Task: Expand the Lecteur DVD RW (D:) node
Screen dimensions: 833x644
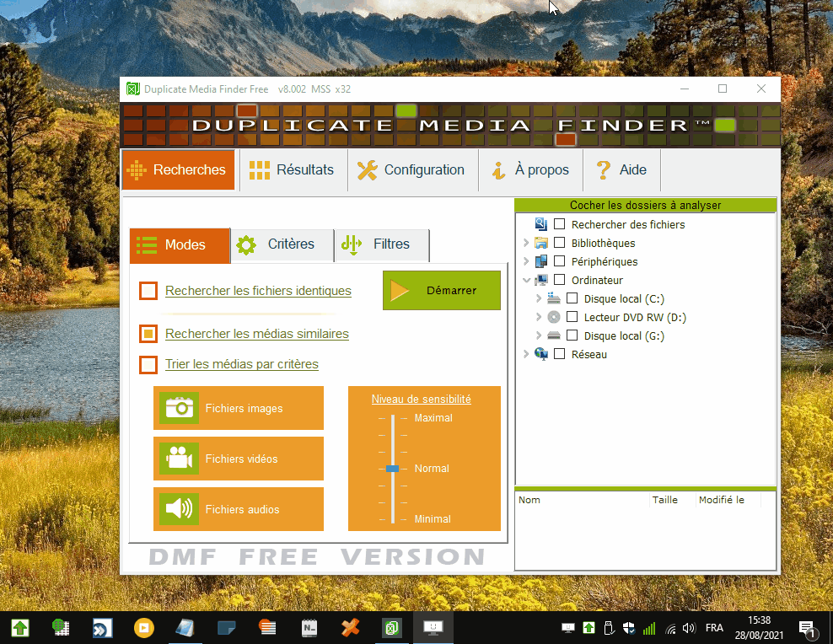Action: coord(539,317)
